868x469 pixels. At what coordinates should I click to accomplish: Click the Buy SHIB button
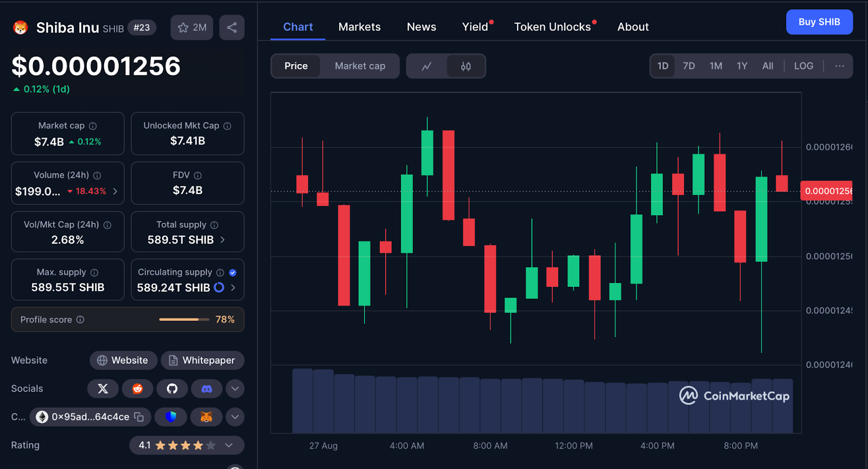pyautogui.click(x=819, y=22)
